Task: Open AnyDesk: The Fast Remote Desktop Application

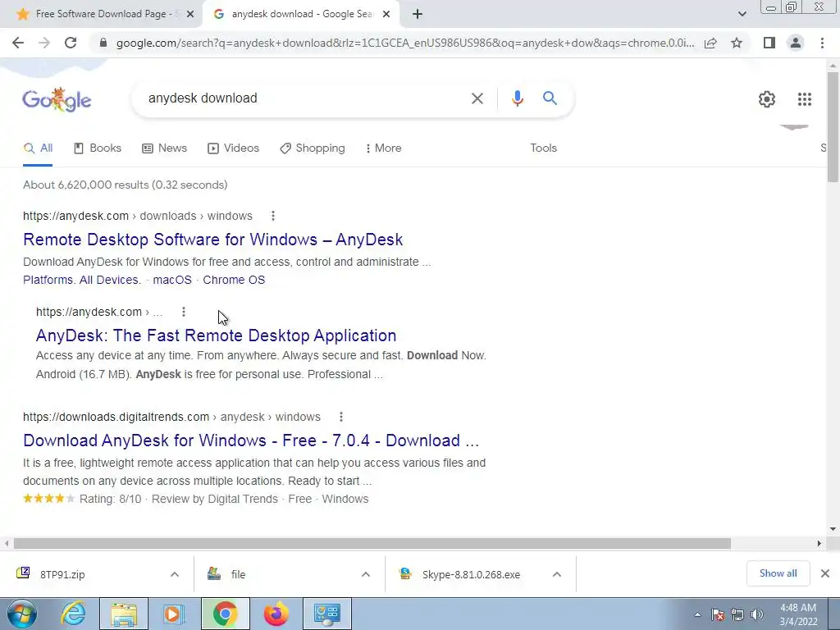Action: point(216,336)
